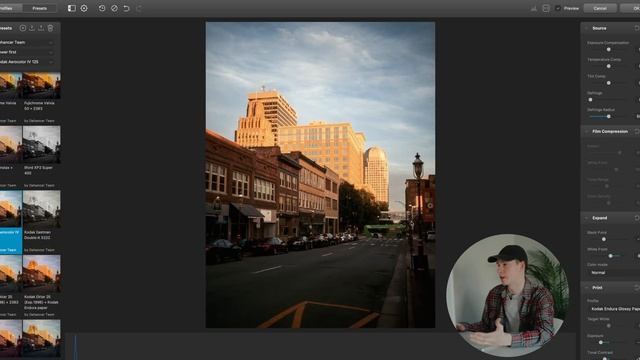
Task: Adjust the Temperature Comp. slider handle
Action: coord(609,66)
